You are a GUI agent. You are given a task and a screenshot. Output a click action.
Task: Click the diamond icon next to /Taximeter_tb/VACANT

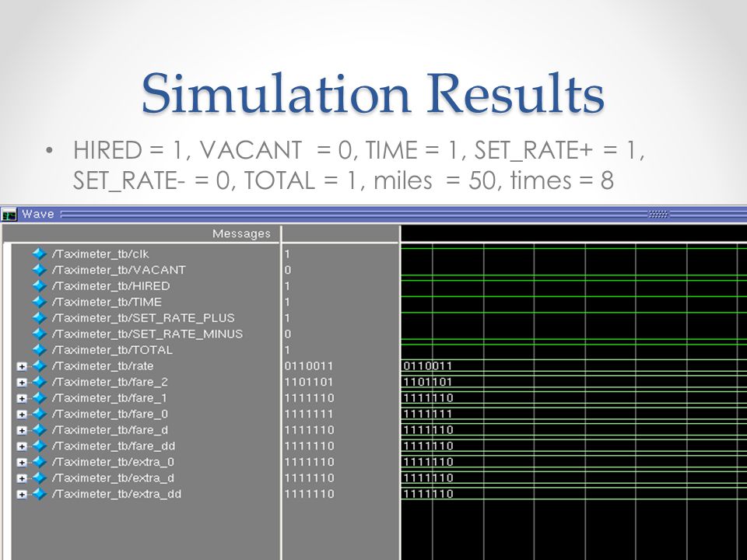39,270
